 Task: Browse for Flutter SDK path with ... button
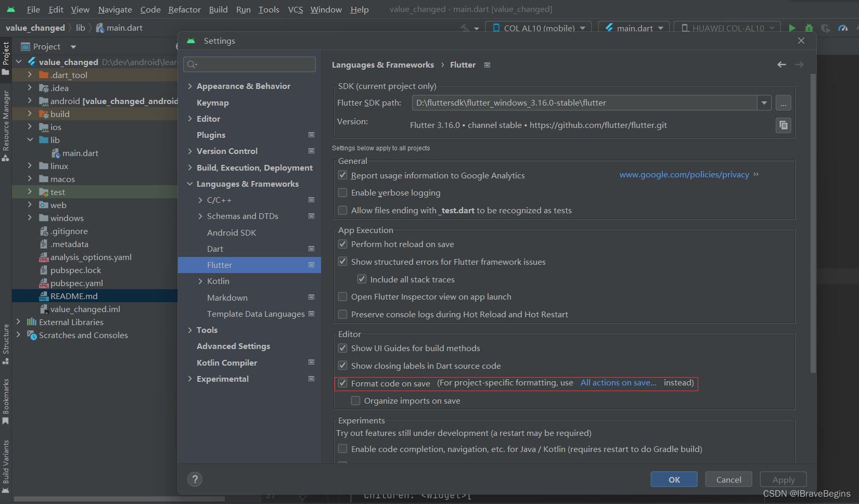click(x=783, y=103)
